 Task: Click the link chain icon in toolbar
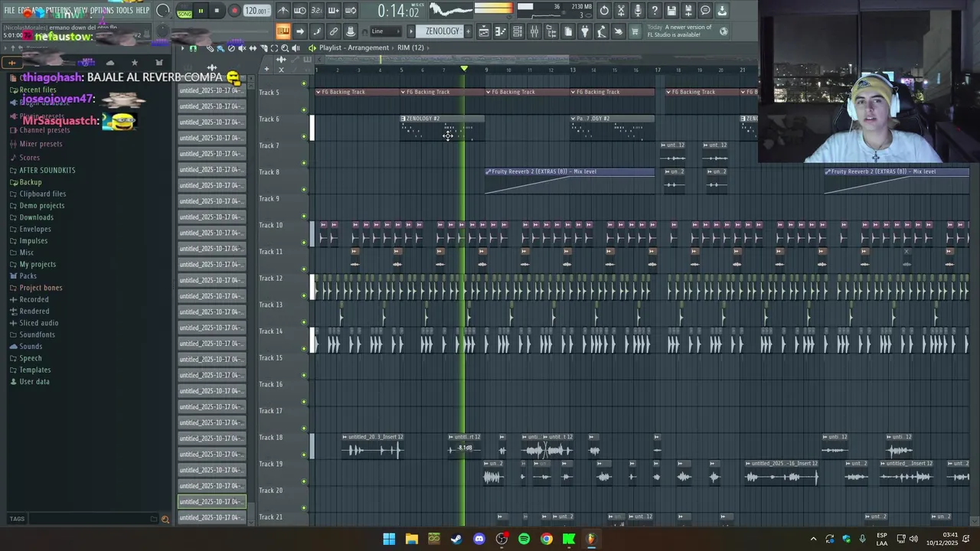(334, 31)
